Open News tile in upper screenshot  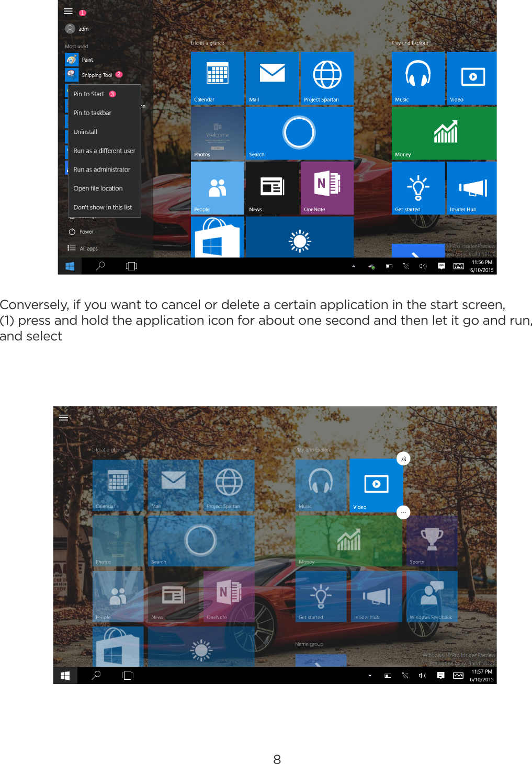(x=273, y=188)
